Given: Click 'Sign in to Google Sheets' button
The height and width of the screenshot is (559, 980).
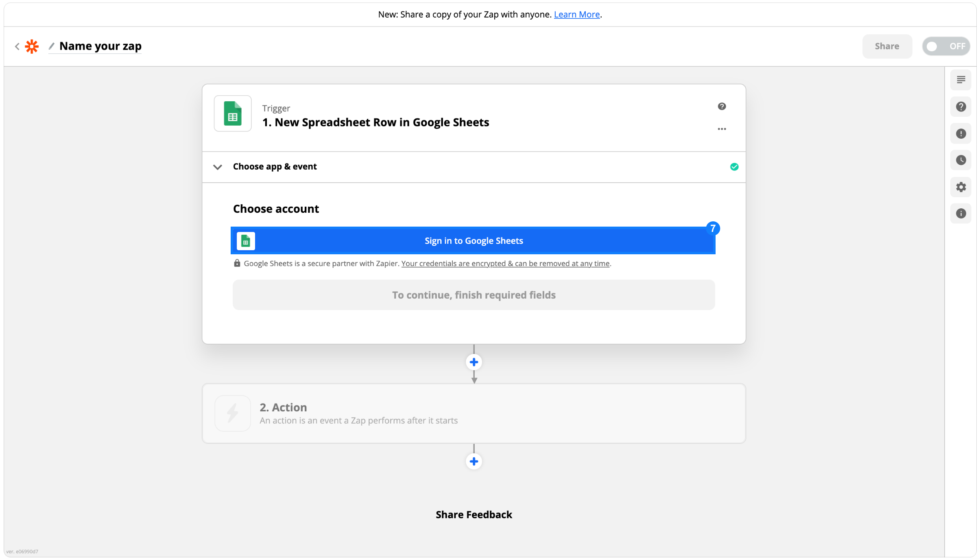Looking at the screenshot, I should (x=473, y=240).
